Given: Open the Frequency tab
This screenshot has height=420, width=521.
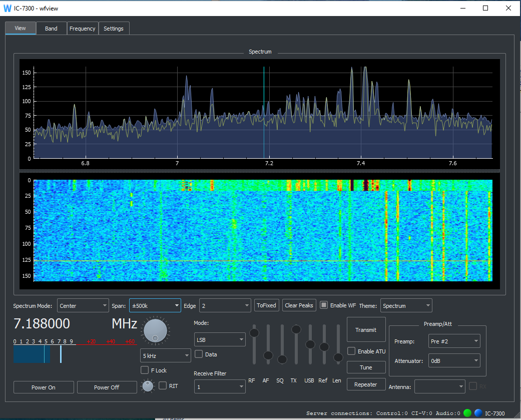Looking at the screenshot, I should (83, 29).
